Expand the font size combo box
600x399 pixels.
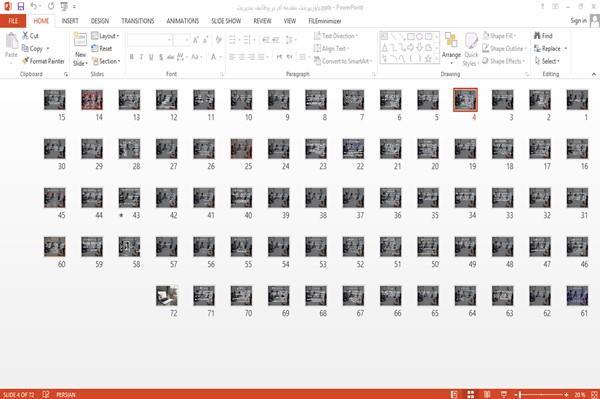(187, 40)
